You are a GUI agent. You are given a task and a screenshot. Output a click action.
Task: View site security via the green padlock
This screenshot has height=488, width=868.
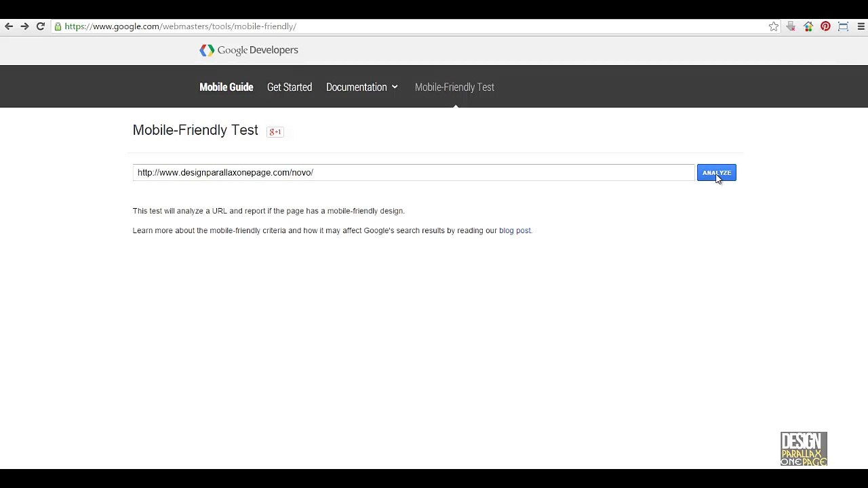tap(58, 26)
